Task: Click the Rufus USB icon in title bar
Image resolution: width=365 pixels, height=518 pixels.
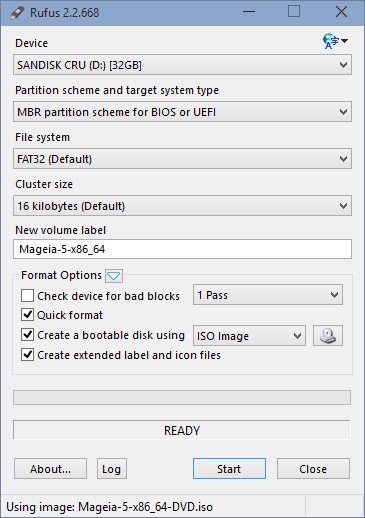Action: click(x=17, y=13)
